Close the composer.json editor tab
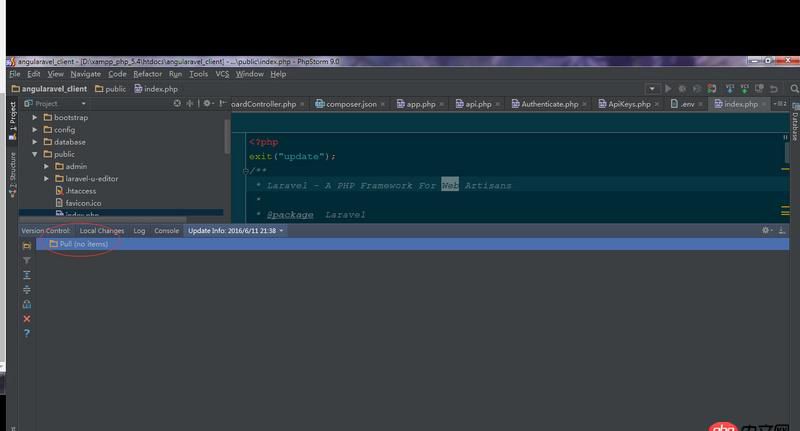This screenshot has width=800, height=431. (x=383, y=104)
